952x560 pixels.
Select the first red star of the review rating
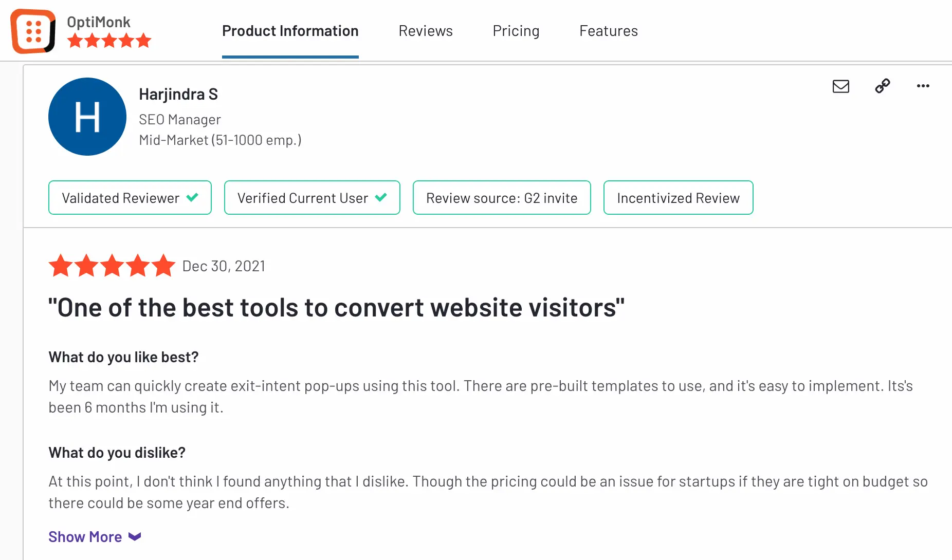[x=60, y=266]
